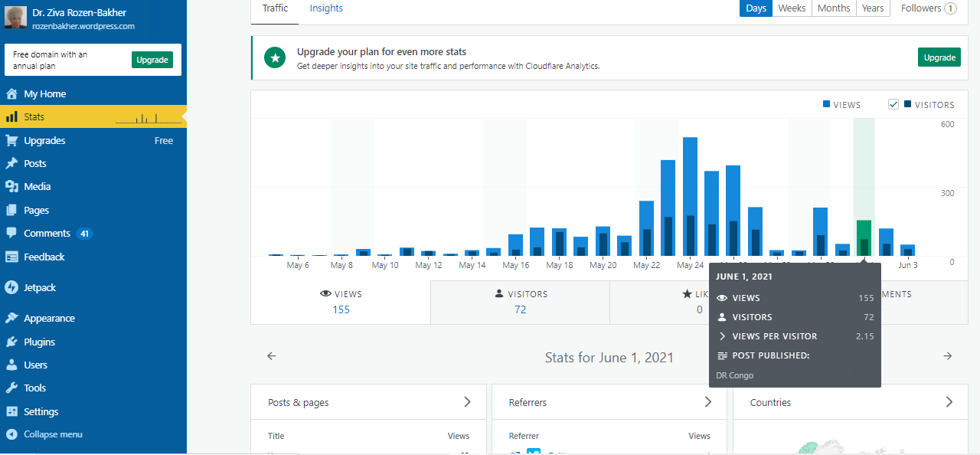This screenshot has height=455, width=980.
Task: Go to next day with right arrow
Action: click(948, 356)
